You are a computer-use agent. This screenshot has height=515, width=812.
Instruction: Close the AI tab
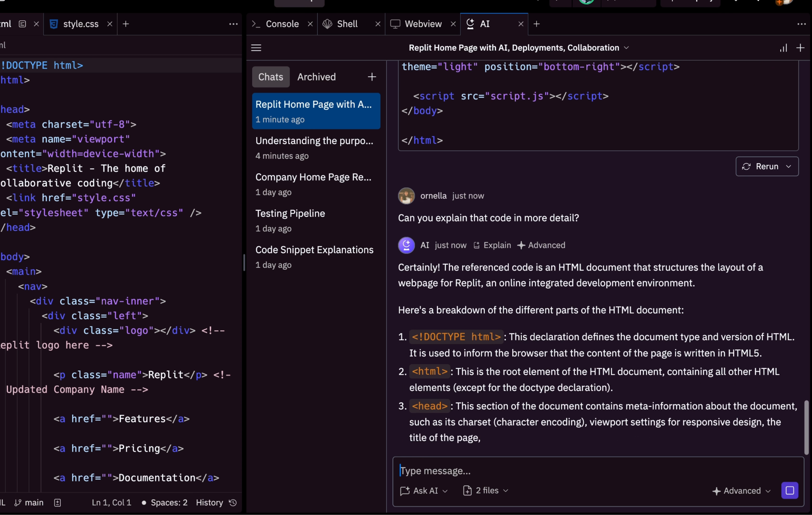pos(521,24)
